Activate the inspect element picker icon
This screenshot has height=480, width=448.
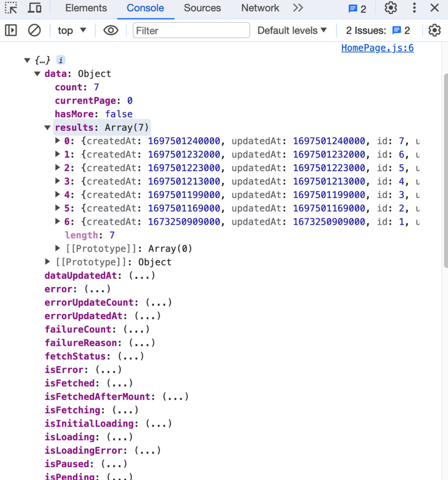coord(11,8)
